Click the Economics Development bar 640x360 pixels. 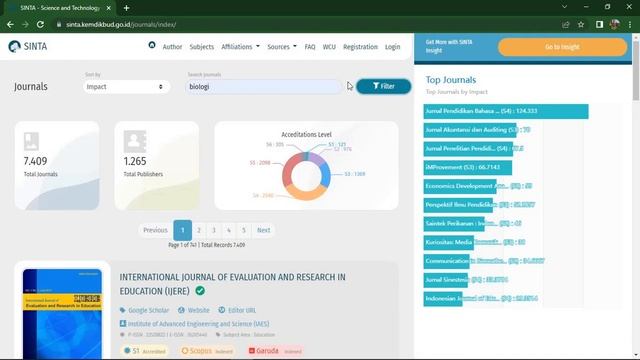[x=460, y=186]
